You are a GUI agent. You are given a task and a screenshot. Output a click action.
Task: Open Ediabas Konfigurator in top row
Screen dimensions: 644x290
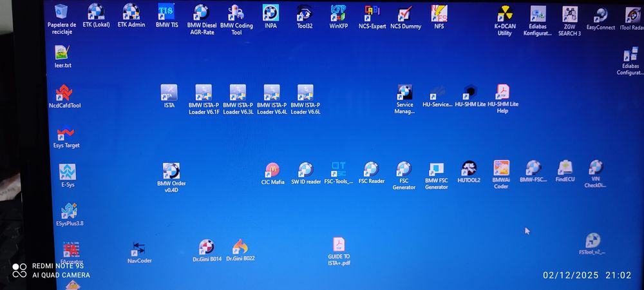pyautogui.click(x=538, y=21)
